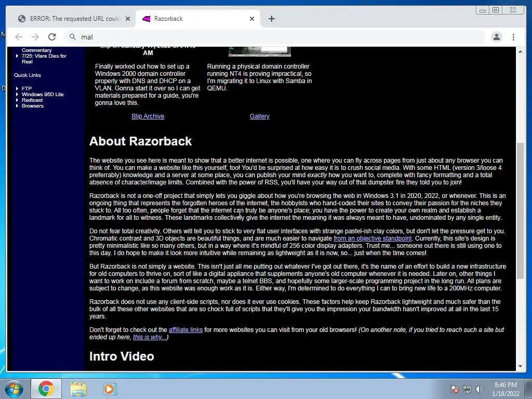The image size is (532, 399).
Task: Click the network tray icon
Action: [x=467, y=389]
